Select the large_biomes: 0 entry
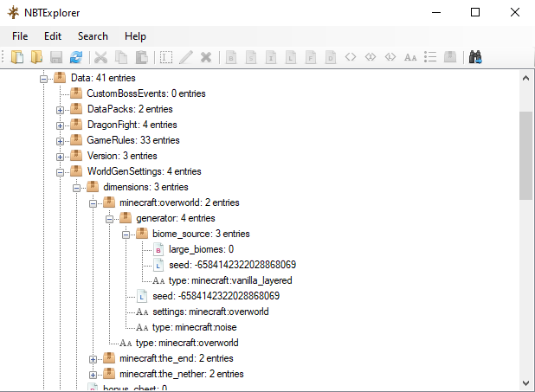 tap(201, 249)
